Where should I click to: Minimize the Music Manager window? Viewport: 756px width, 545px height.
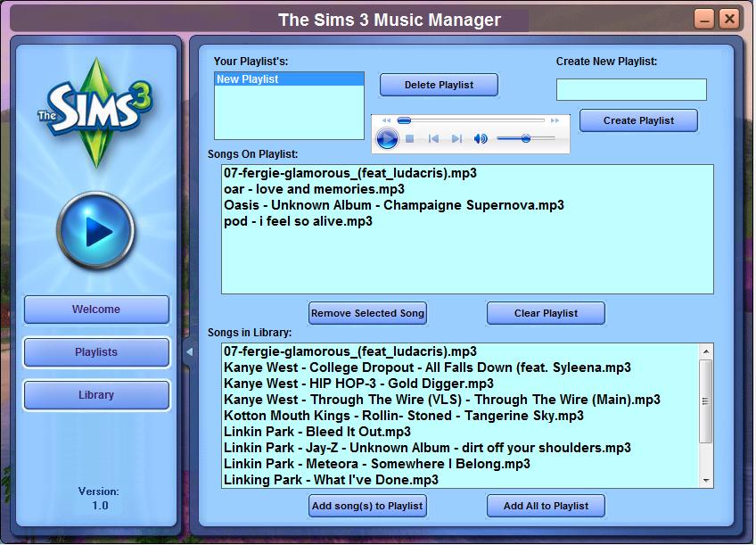[704, 20]
